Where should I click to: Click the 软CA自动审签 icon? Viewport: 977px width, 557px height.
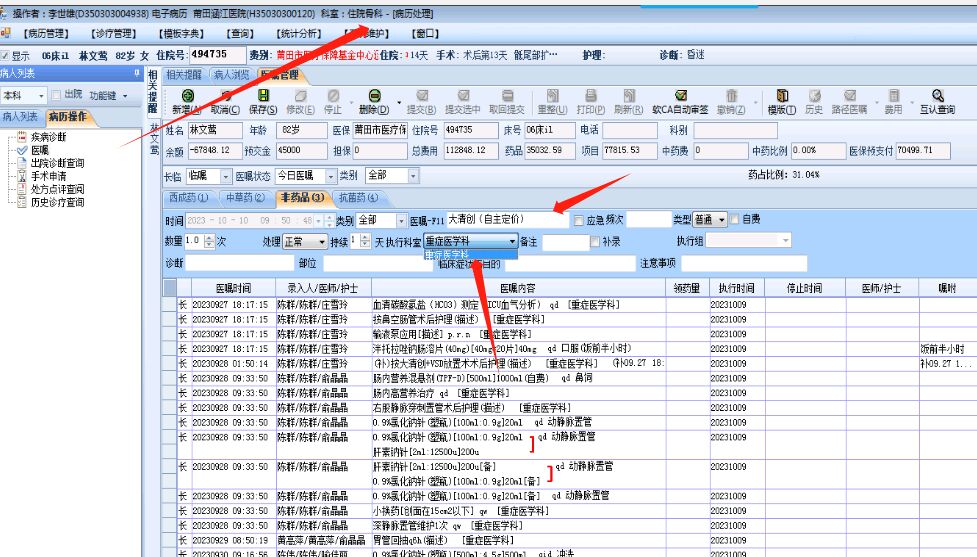680,96
